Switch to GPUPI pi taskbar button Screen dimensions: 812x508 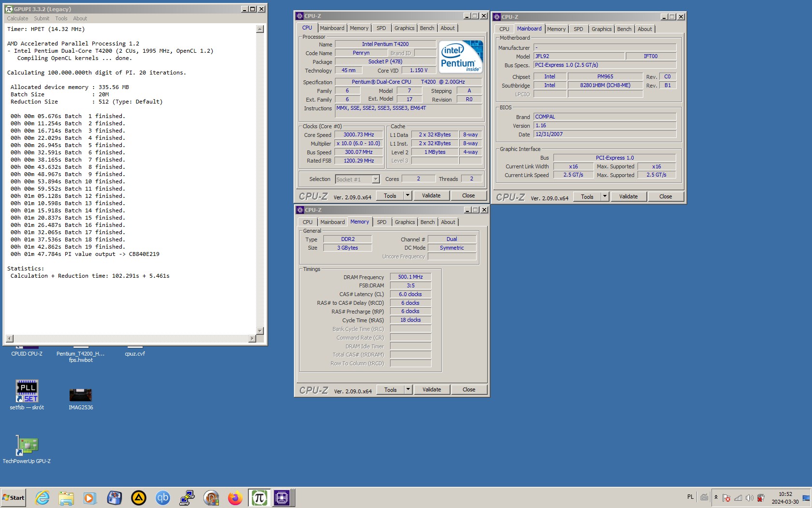click(x=260, y=497)
